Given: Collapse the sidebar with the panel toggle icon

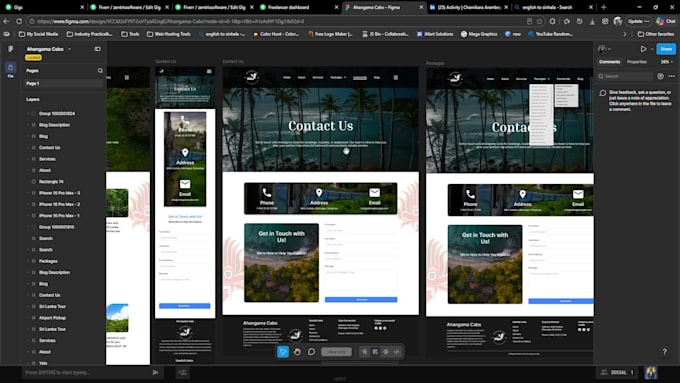Looking at the screenshot, I should [98, 49].
